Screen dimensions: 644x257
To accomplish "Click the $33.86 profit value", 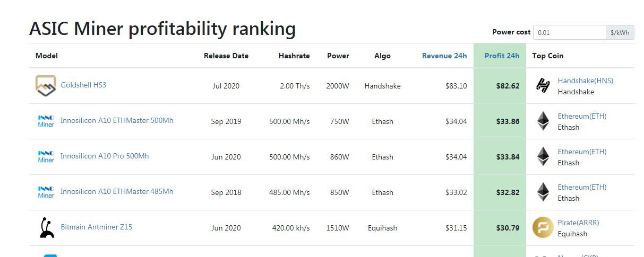I will point(508,121).
